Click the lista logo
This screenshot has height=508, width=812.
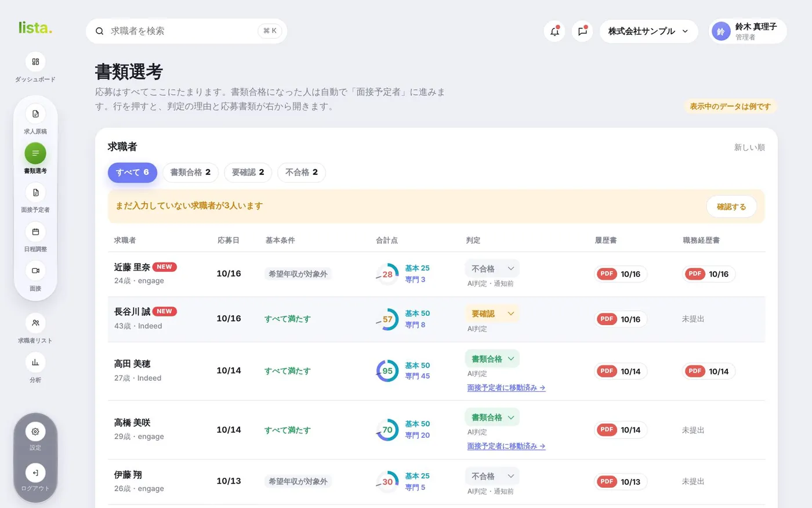coord(35,27)
